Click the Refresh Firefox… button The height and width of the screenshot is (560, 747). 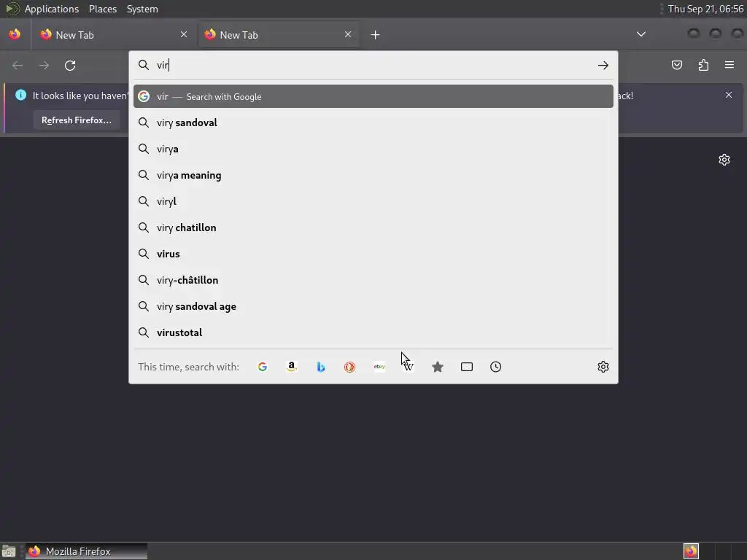pos(76,120)
